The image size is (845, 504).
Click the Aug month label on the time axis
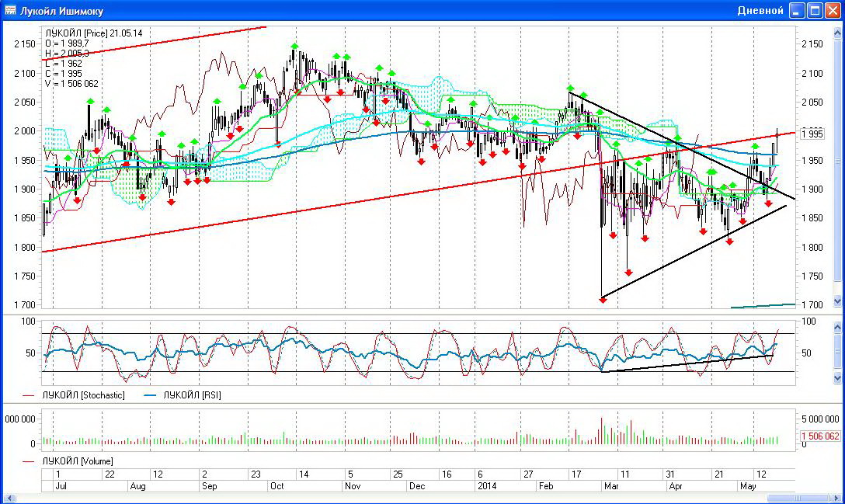(x=137, y=486)
